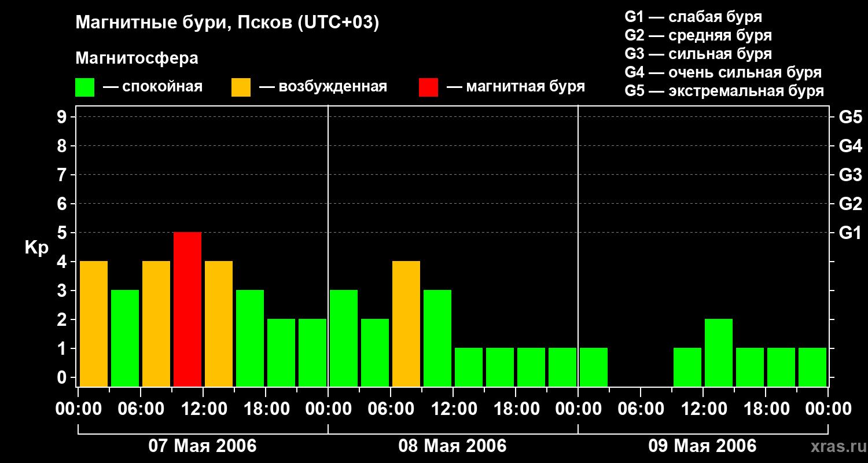Select the 'G5 — экстремальная буря' legend line
The width and height of the screenshot is (868, 463).
click(x=724, y=91)
